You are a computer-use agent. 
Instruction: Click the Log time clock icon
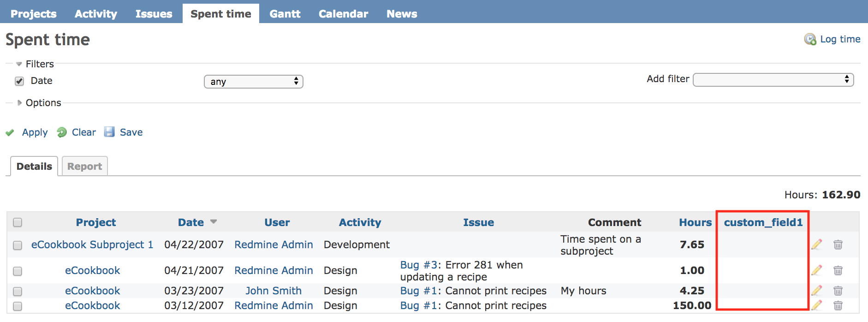pyautogui.click(x=810, y=40)
